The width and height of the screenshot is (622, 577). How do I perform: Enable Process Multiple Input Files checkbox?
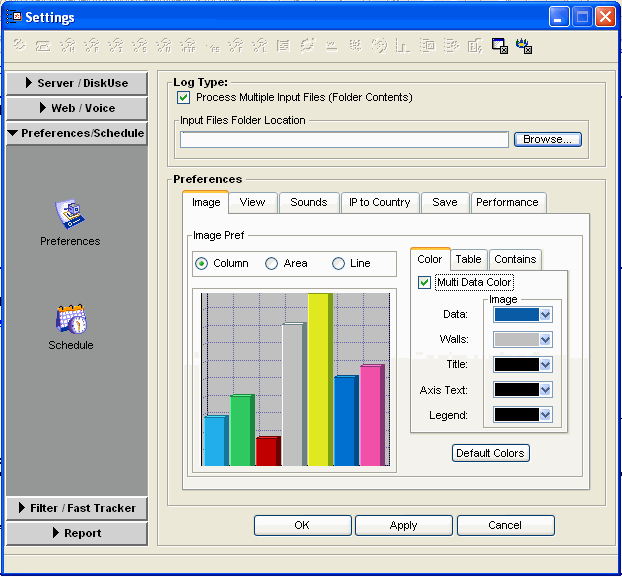[184, 98]
